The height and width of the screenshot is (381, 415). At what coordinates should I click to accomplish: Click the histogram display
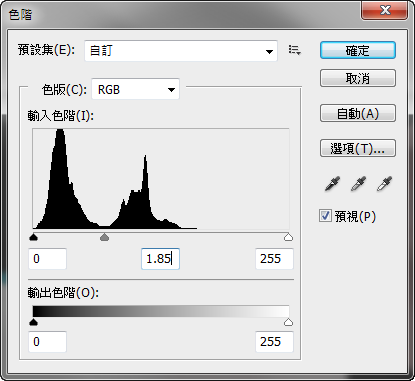pyautogui.click(x=161, y=179)
